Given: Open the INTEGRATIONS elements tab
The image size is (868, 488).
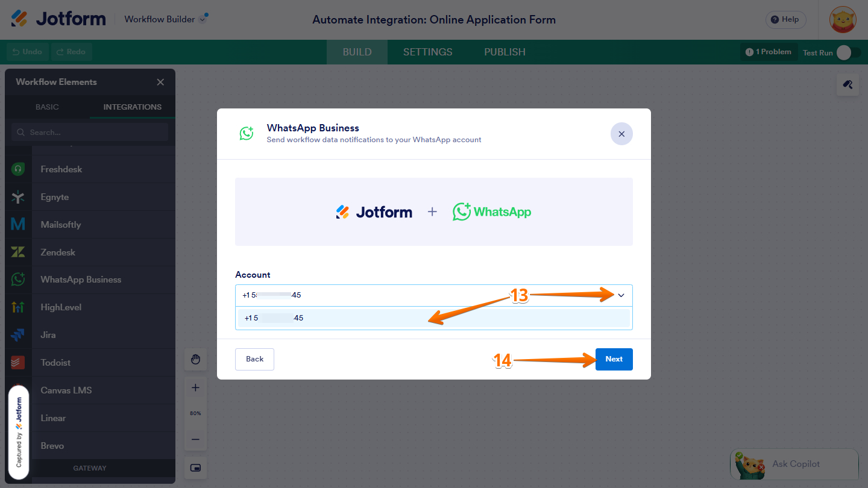Looking at the screenshot, I should click(x=133, y=107).
